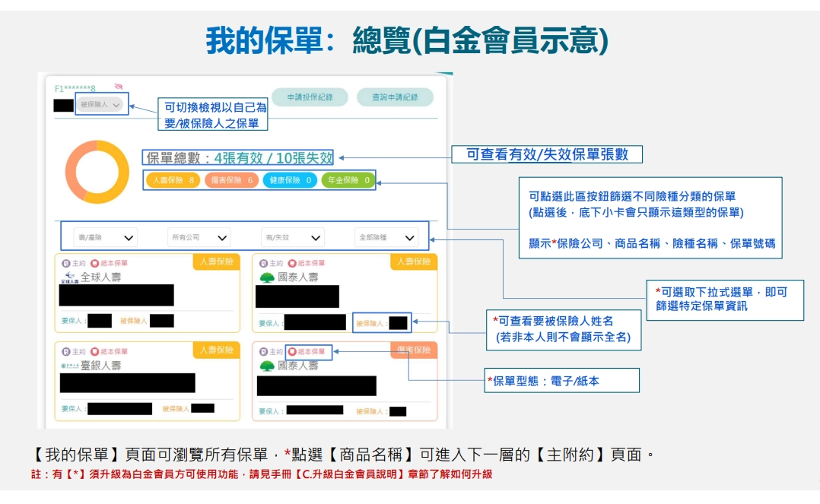The width and height of the screenshot is (820, 504).
Task: Click the orange segment of donut chart
Action: point(72,167)
